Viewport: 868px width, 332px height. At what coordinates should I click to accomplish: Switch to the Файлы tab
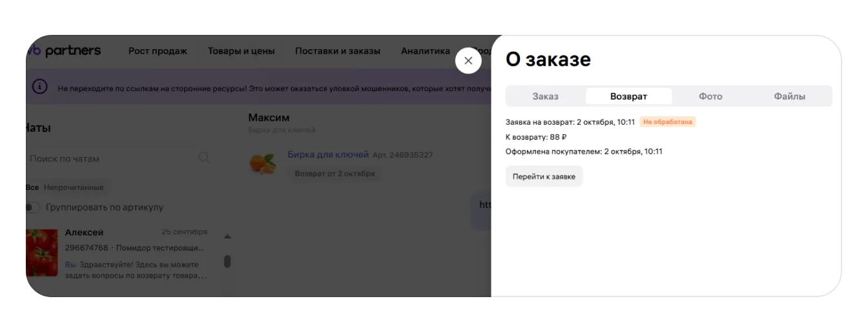[789, 96]
